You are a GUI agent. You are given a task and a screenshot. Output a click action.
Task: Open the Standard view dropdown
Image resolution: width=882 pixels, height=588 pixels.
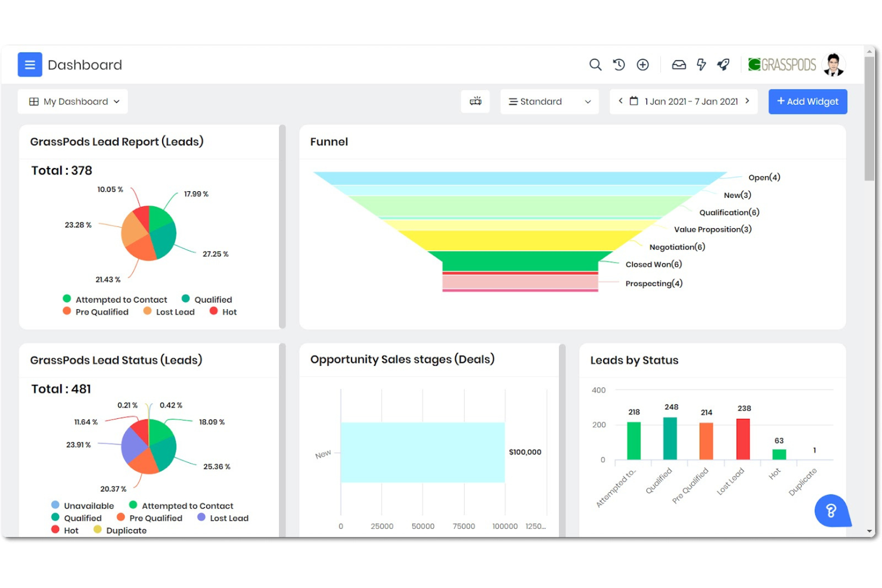pos(548,101)
